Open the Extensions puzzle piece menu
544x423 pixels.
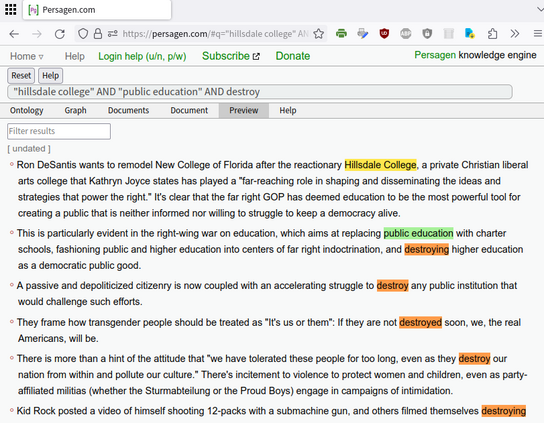point(492,33)
